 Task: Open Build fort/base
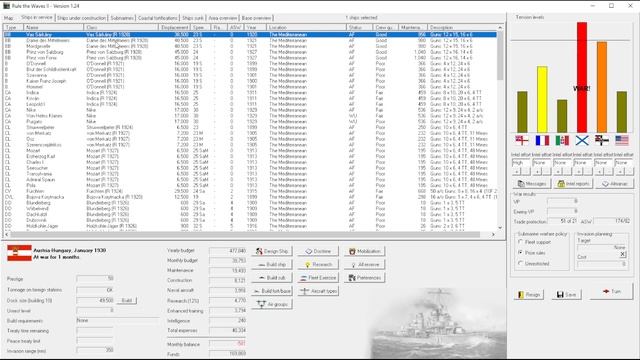pos(272,291)
